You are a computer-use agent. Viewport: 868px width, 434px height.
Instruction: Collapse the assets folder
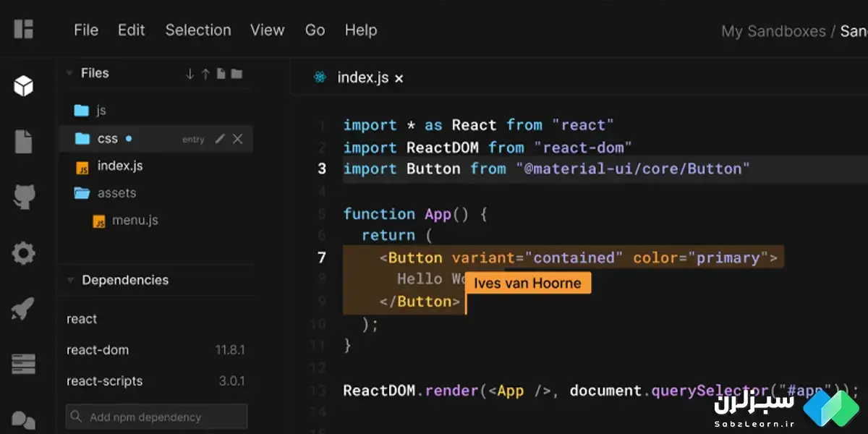click(82, 193)
